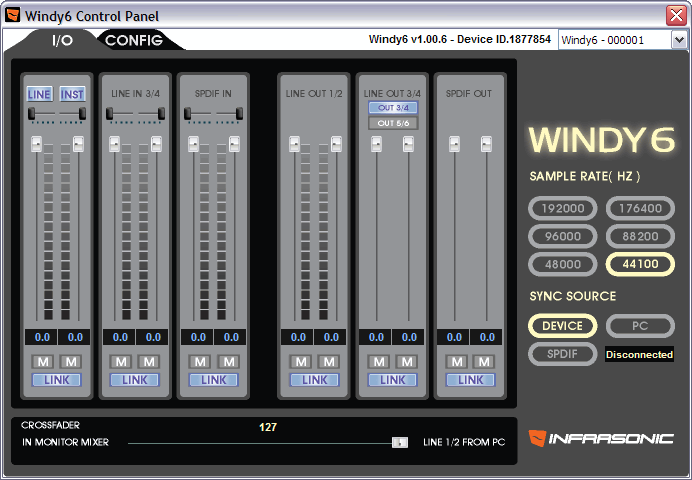
Task: Toggle LINK on the LINE/INST strip
Action: pyautogui.click(x=56, y=380)
